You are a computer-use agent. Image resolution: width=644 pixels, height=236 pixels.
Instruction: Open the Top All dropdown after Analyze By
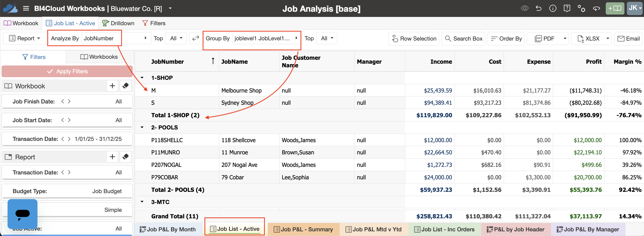pyautogui.click(x=176, y=38)
